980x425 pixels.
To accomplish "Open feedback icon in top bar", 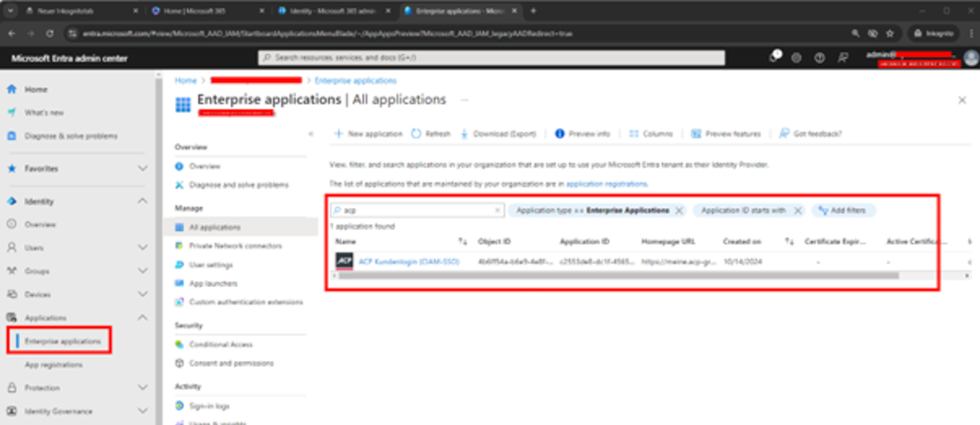I will [842, 58].
